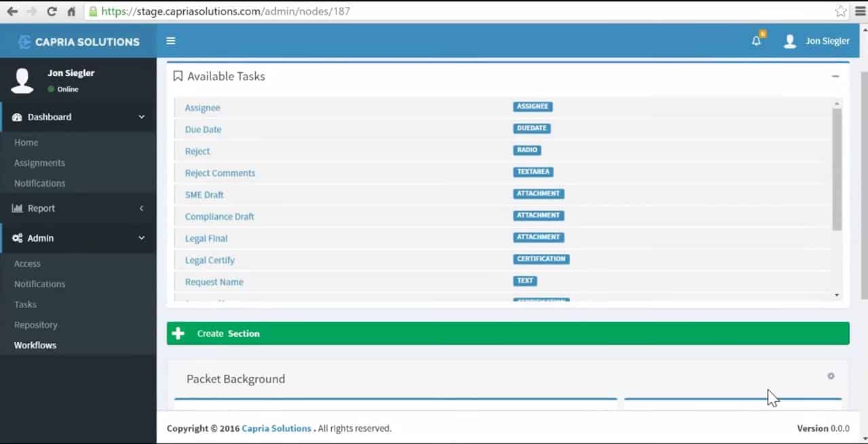The image size is (868, 444).
Task: Click sidebar profile avatar
Action: (22, 81)
